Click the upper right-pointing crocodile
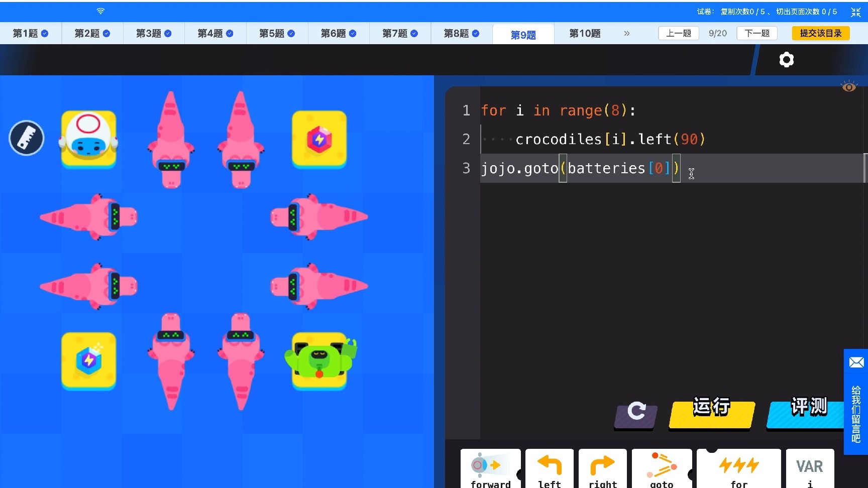Screen dimensions: 868x488 pyautogui.click(x=319, y=217)
